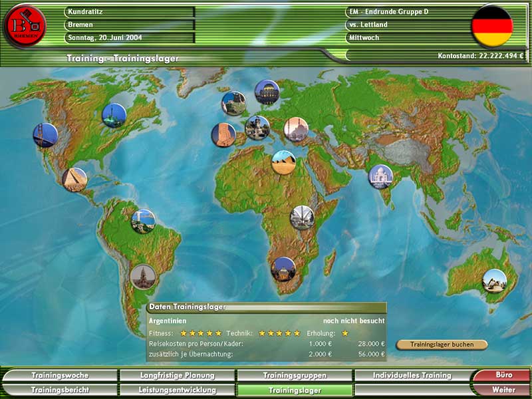Choose the Spain training camp icon

point(223,135)
